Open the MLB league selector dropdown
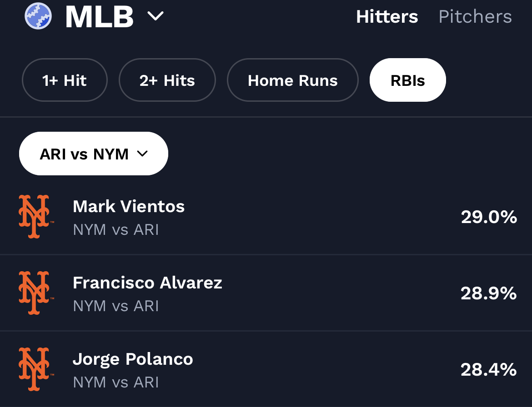This screenshot has width=532, height=407. [99, 16]
